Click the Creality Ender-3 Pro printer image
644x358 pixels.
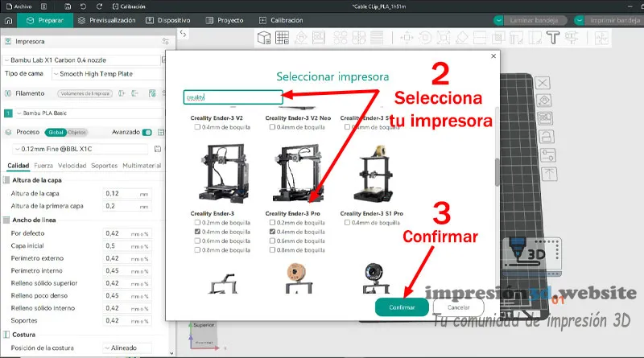(297, 173)
